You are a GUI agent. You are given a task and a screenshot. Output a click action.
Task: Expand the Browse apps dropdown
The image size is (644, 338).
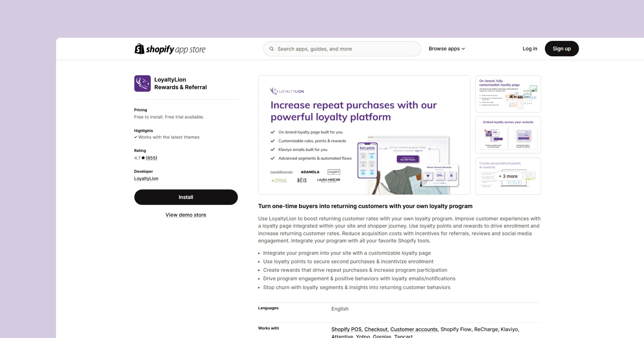tap(447, 49)
